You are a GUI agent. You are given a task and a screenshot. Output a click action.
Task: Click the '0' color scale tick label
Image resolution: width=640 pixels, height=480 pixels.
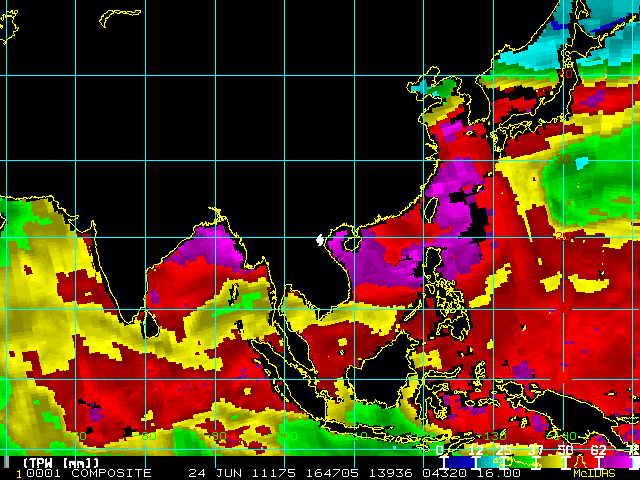[439, 450]
